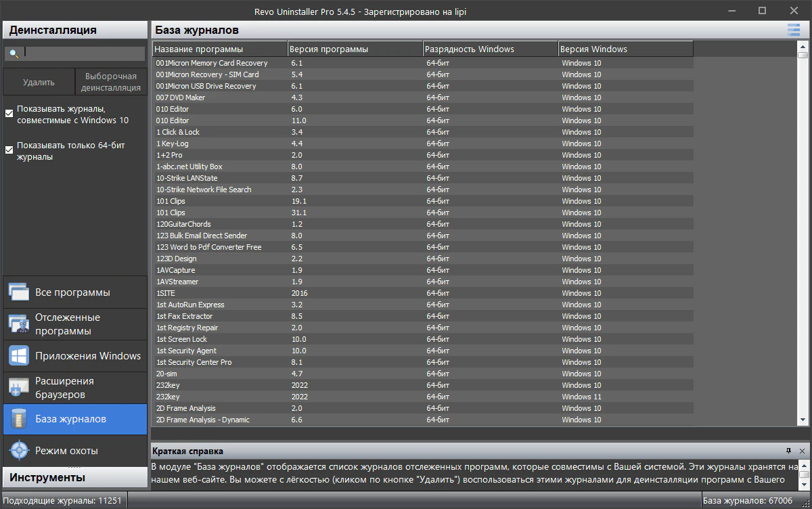Select 001Micron USB Drive Recovery row

click(423, 86)
